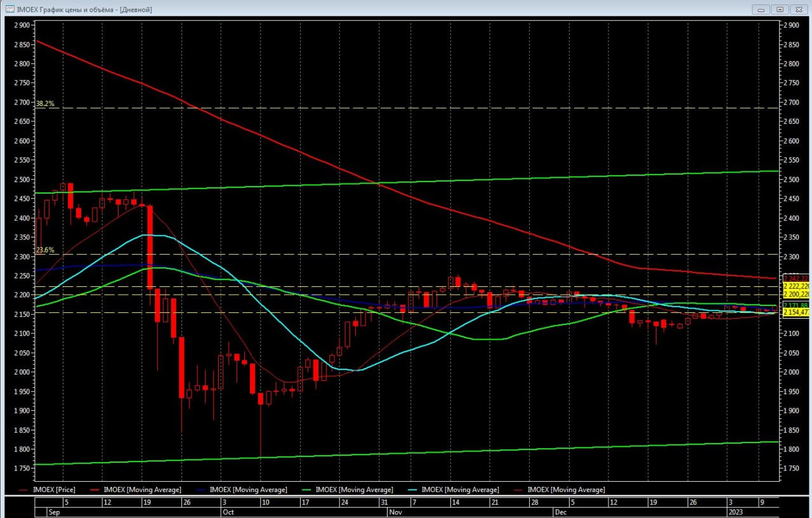
Task: Click the yellow 2 222,22 price tag
Action: click(x=796, y=286)
